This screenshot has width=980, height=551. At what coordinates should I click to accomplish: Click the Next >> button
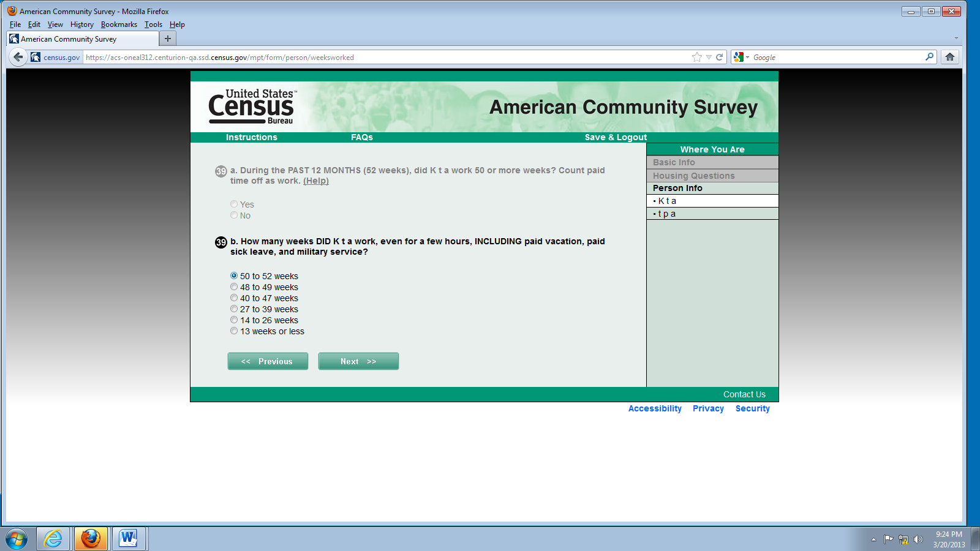(x=358, y=361)
